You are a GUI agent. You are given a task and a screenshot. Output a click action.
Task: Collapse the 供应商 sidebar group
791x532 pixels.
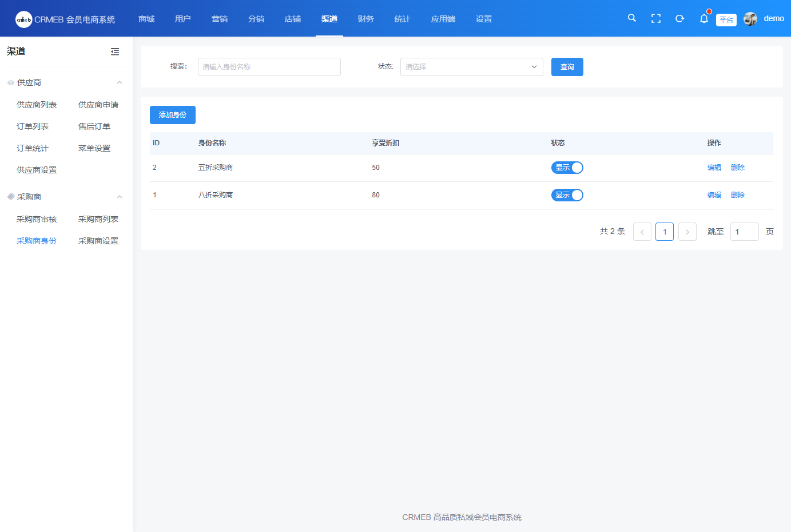tap(120, 82)
